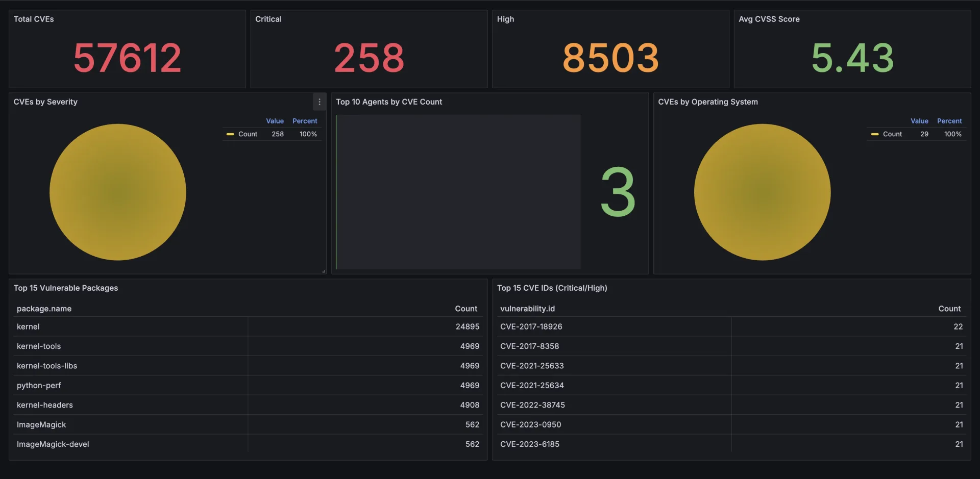Sort Operating System legend by Value header
This screenshot has height=479, width=980.
[919, 121]
